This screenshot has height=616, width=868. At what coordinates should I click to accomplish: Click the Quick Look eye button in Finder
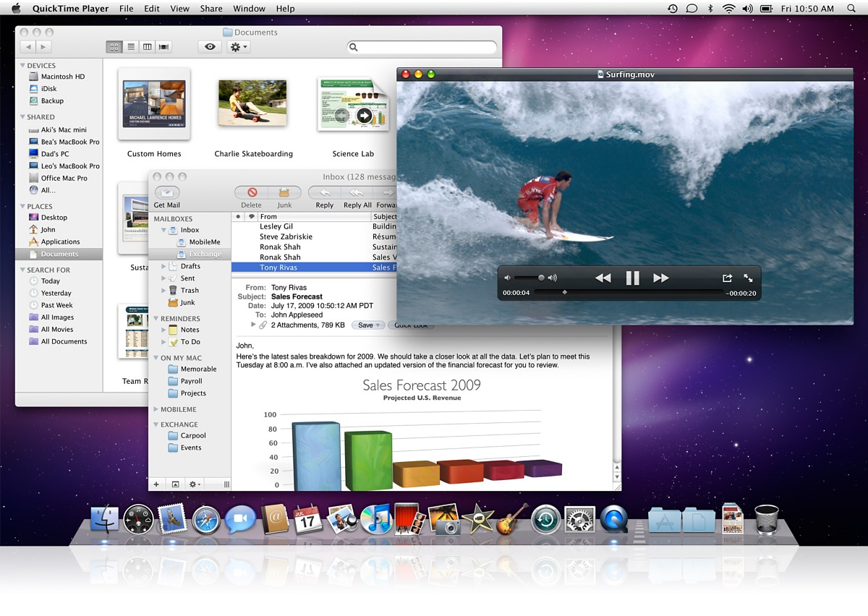point(210,47)
